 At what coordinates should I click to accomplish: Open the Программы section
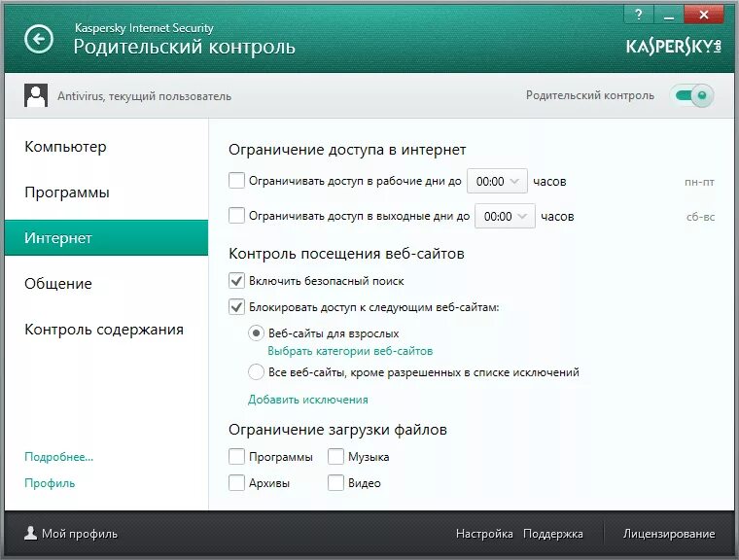coord(67,192)
